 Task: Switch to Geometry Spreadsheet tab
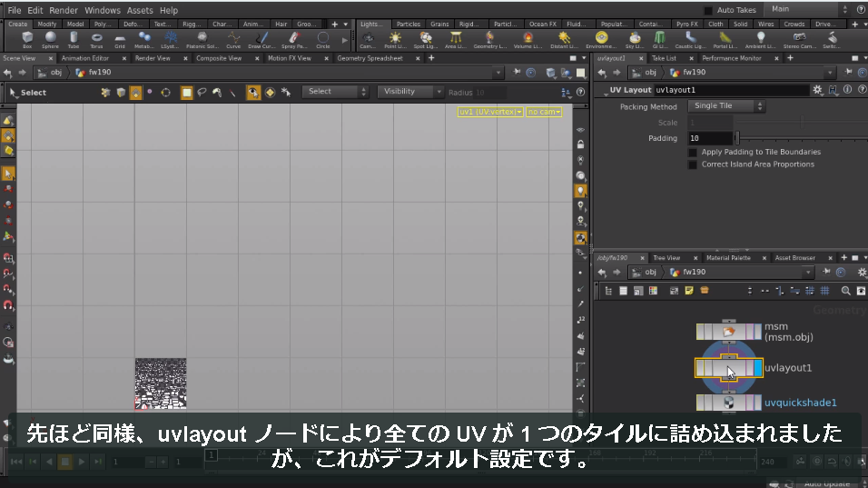(x=370, y=58)
